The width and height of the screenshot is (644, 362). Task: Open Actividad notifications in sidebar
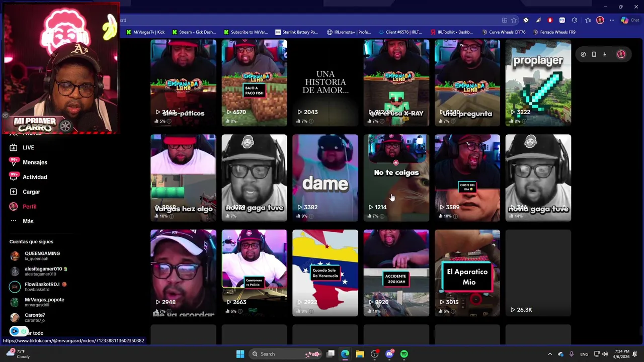pos(28,177)
